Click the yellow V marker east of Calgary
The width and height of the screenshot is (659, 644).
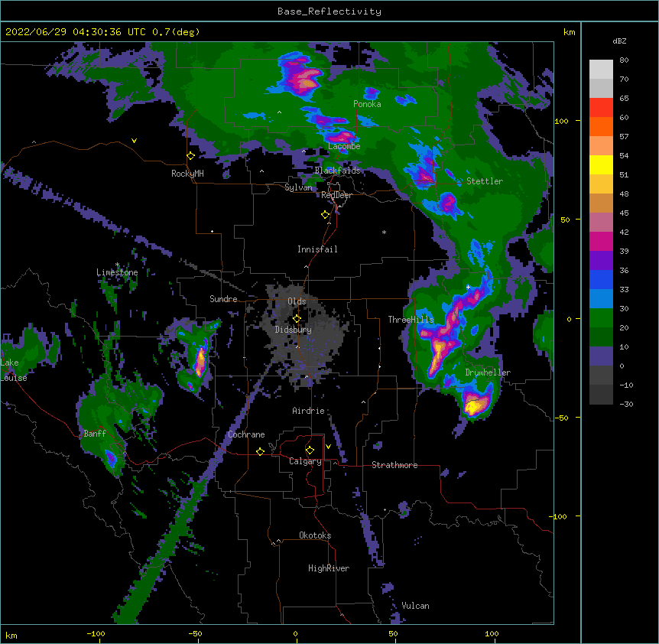coord(328,447)
